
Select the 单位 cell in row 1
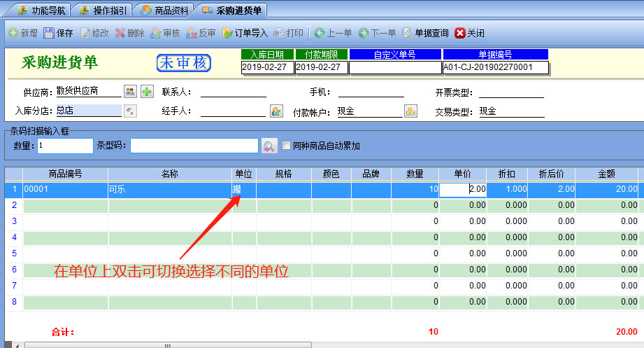tap(243, 189)
